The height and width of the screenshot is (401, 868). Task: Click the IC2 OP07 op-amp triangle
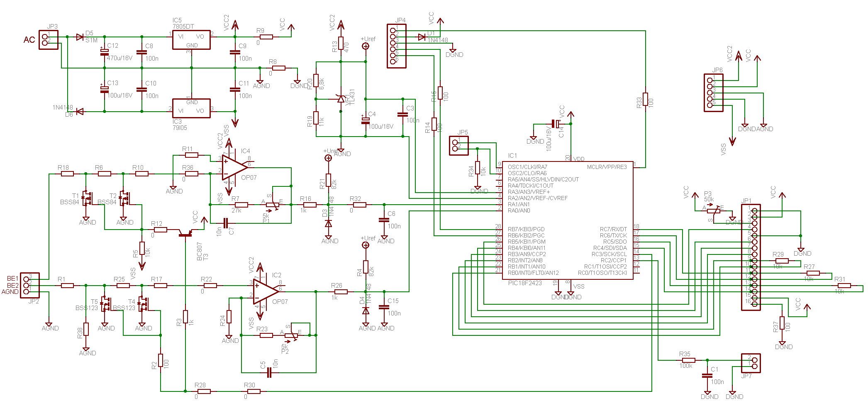(x=266, y=292)
